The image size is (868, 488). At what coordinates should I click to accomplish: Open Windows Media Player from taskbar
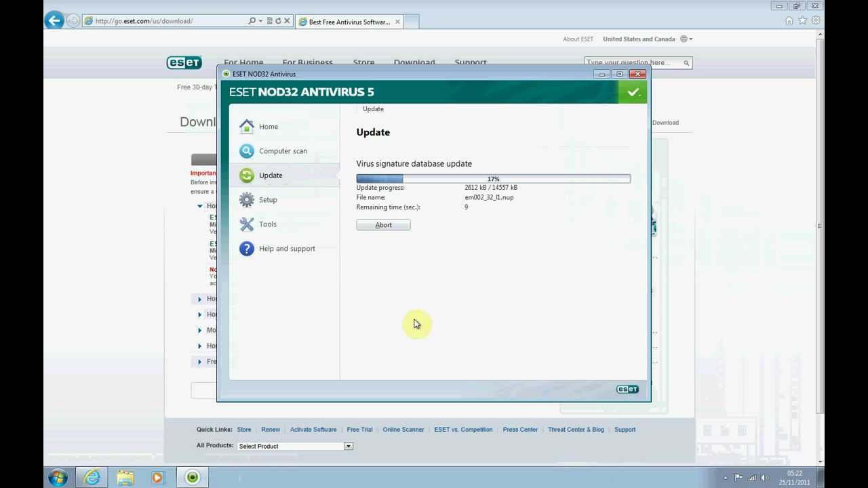[158, 478]
